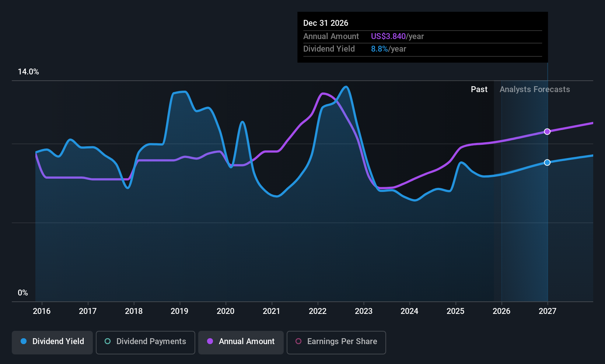Click the Analysts Forecasts label
The image size is (605, 364).
(x=535, y=90)
